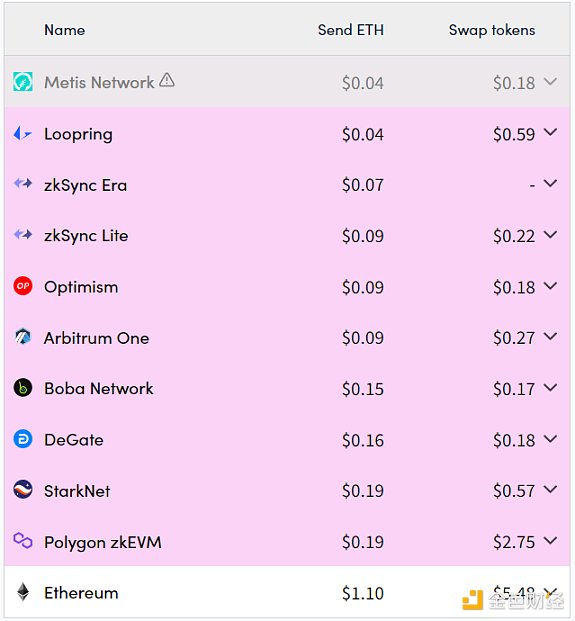Sort by the Swap tokens column header
The width and height of the screenshot is (575, 621).
click(492, 30)
